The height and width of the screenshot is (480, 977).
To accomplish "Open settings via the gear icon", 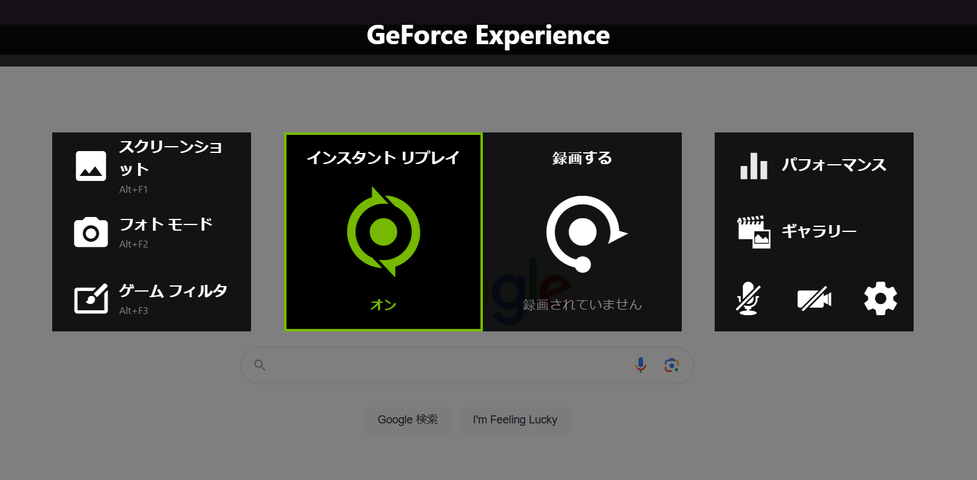I will click(880, 299).
